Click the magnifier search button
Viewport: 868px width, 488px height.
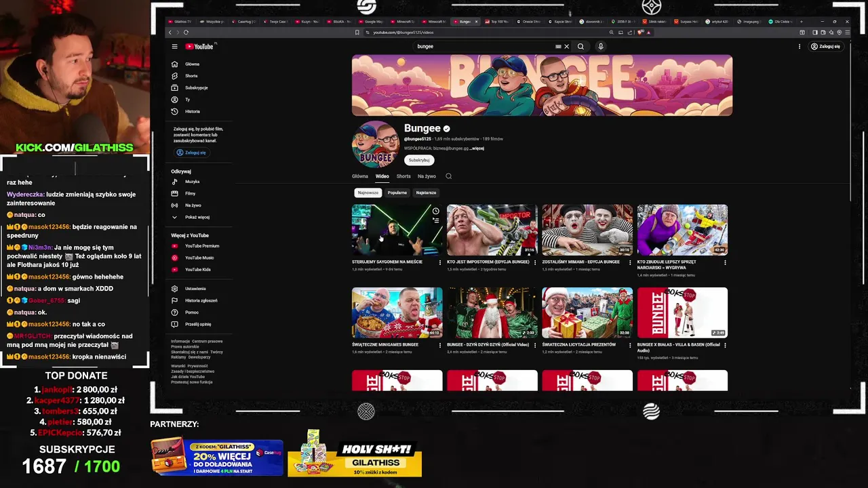(580, 47)
